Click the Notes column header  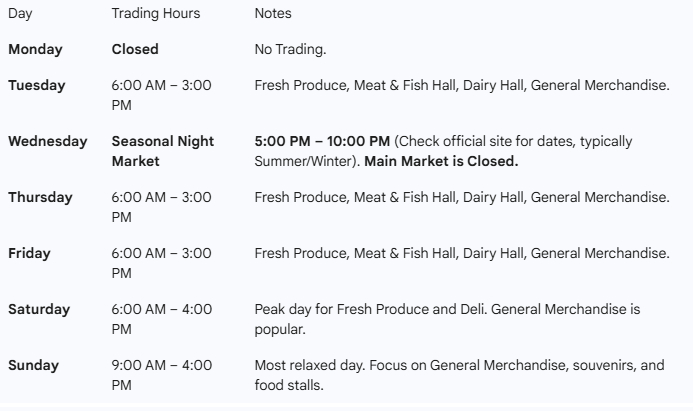[x=273, y=14]
